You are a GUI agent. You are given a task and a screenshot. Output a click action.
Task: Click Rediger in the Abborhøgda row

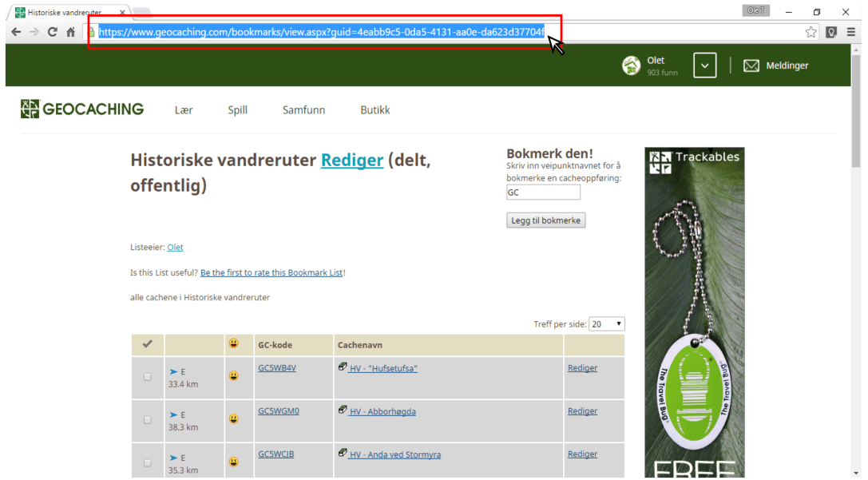click(x=582, y=411)
